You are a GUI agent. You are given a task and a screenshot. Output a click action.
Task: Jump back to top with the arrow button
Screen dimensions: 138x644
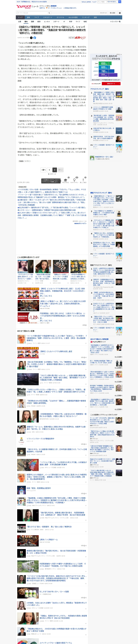click(133, 398)
